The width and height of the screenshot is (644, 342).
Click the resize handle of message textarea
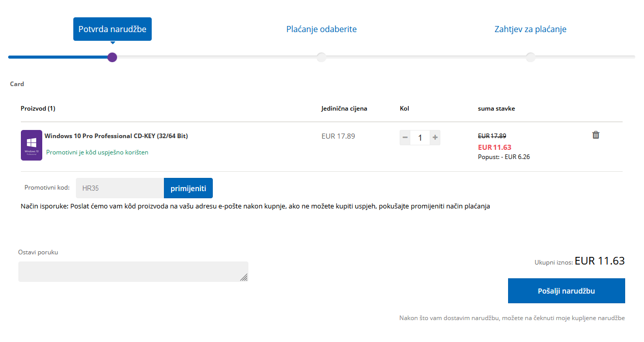(x=244, y=277)
